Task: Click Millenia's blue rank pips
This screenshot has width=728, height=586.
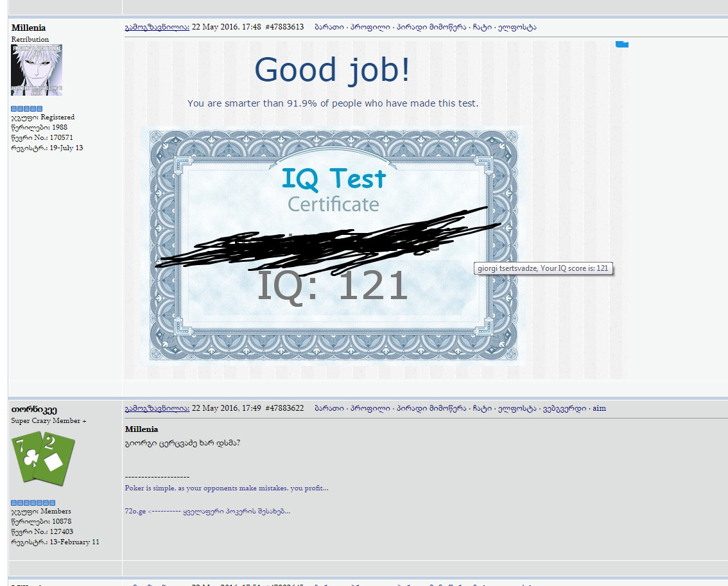Action: click(x=27, y=108)
